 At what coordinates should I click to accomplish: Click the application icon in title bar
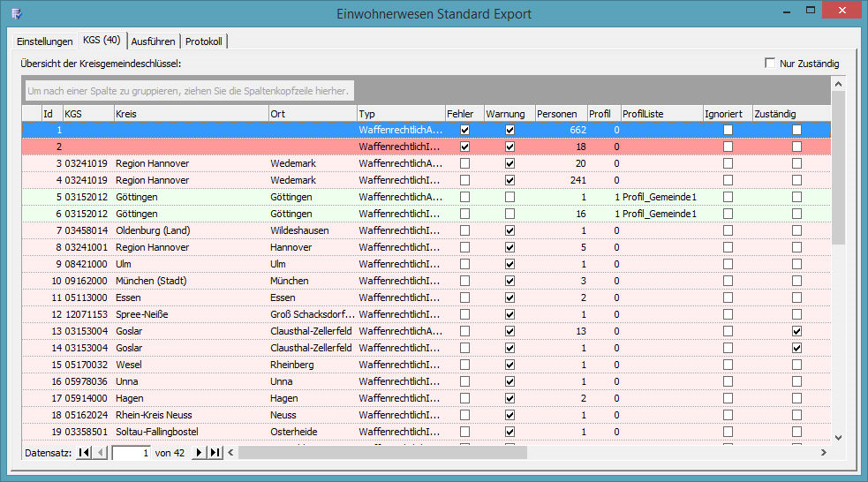tap(14, 13)
